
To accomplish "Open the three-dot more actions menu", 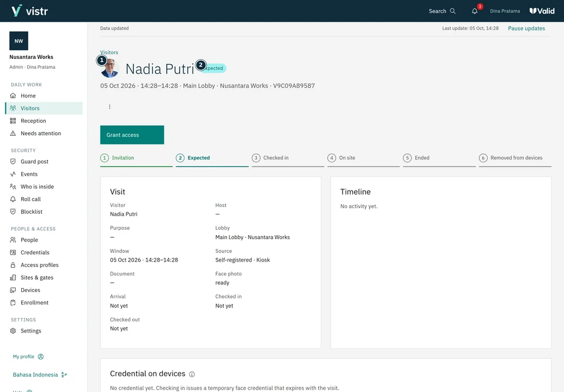I will click(x=110, y=107).
